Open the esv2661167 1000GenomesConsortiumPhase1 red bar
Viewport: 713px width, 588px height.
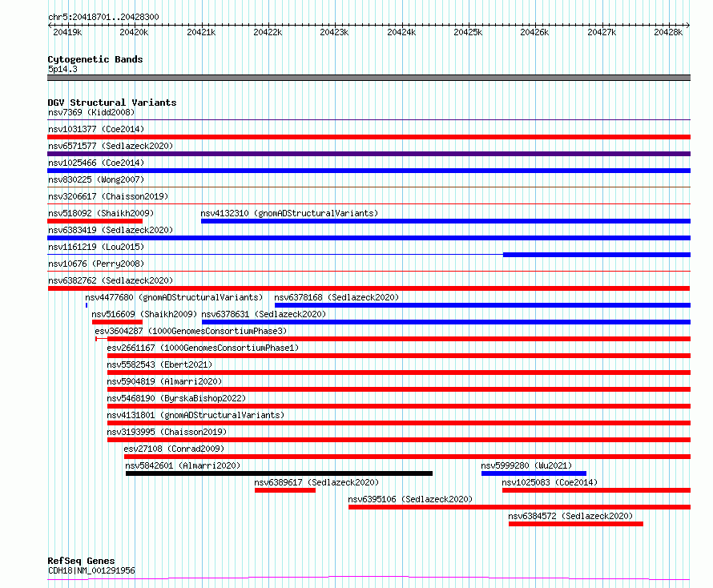[399, 356]
